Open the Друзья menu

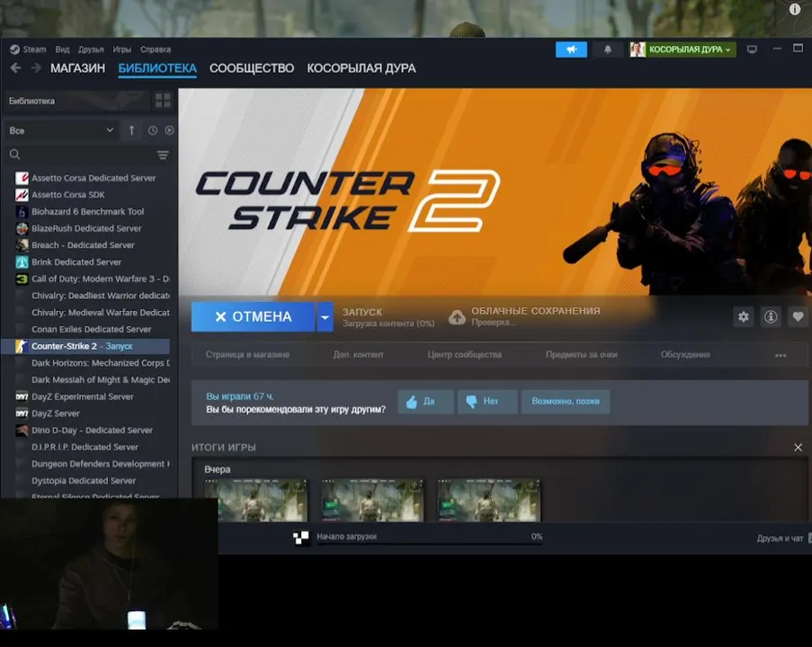point(91,49)
